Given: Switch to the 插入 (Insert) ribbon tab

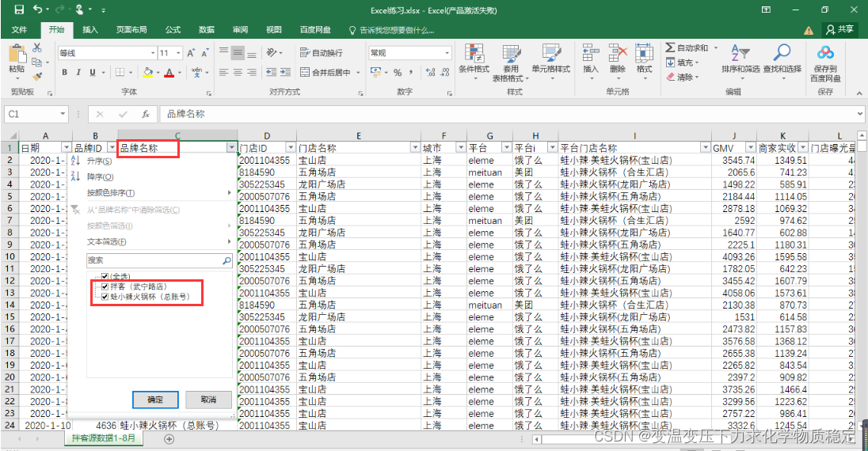Looking at the screenshot, I should coord(90,29).
